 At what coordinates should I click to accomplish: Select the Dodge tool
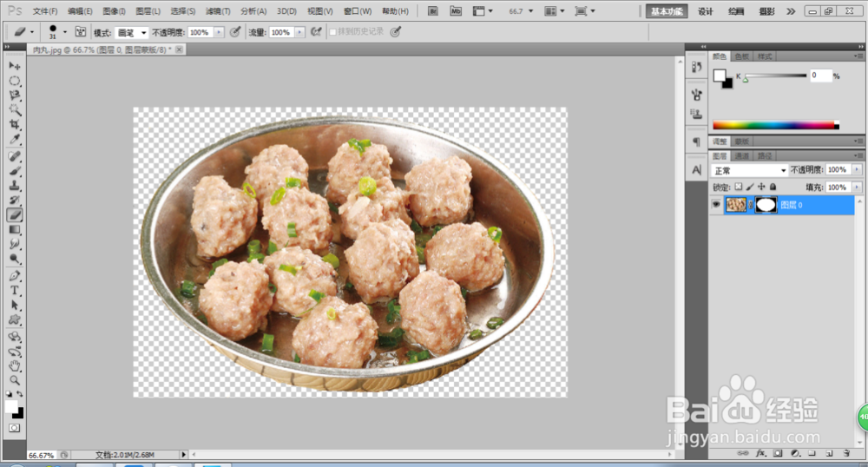15,258
